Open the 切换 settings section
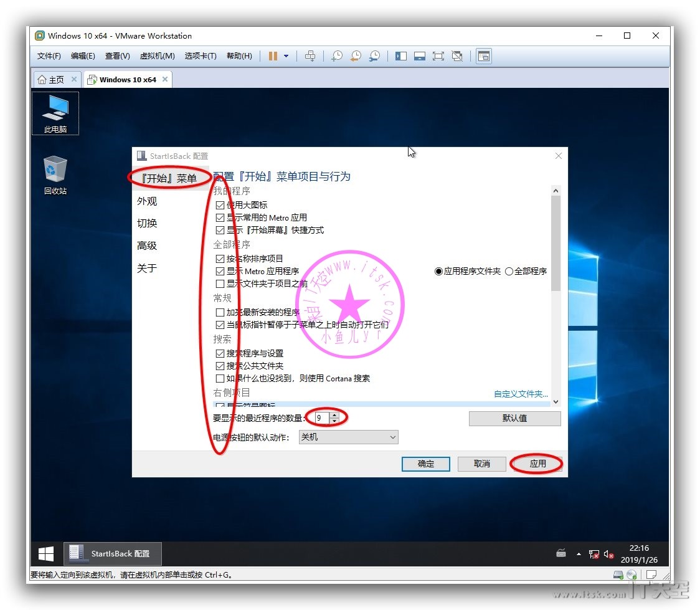Screen dimensions: 700x610 (x=147, y=223)
